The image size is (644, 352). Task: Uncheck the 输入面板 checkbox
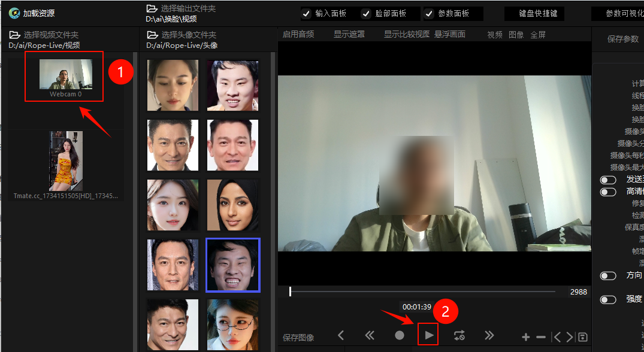click(306, 14)
